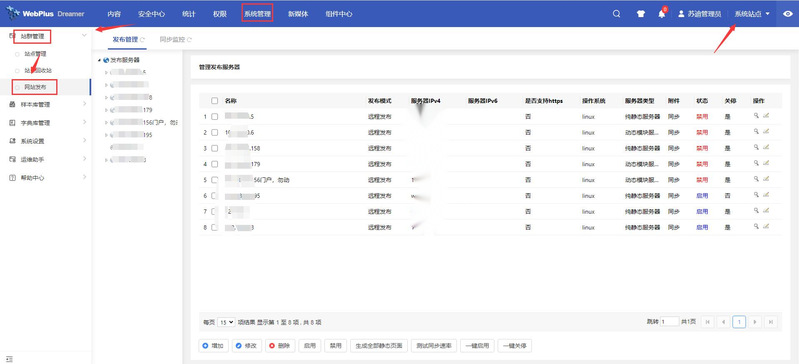Select 网站发布 in the sidebar
This screenshot has width=799, height=364.
tap(35, 88)
